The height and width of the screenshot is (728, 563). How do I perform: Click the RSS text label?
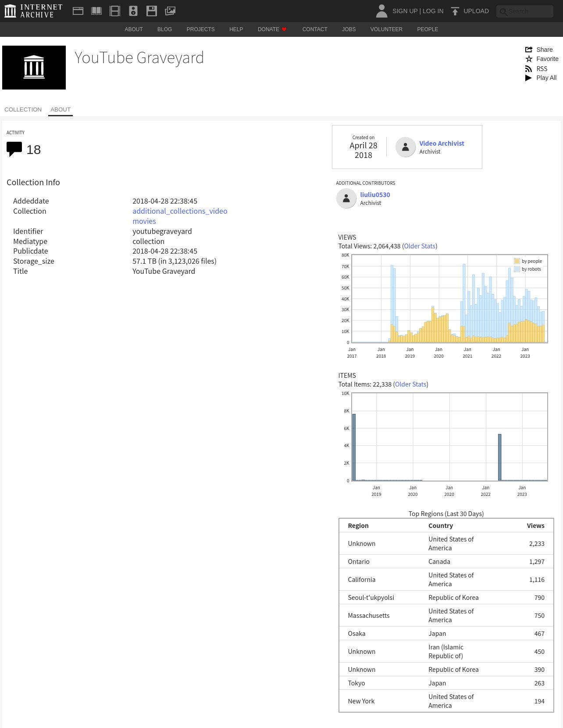click(x=542, y=69)
